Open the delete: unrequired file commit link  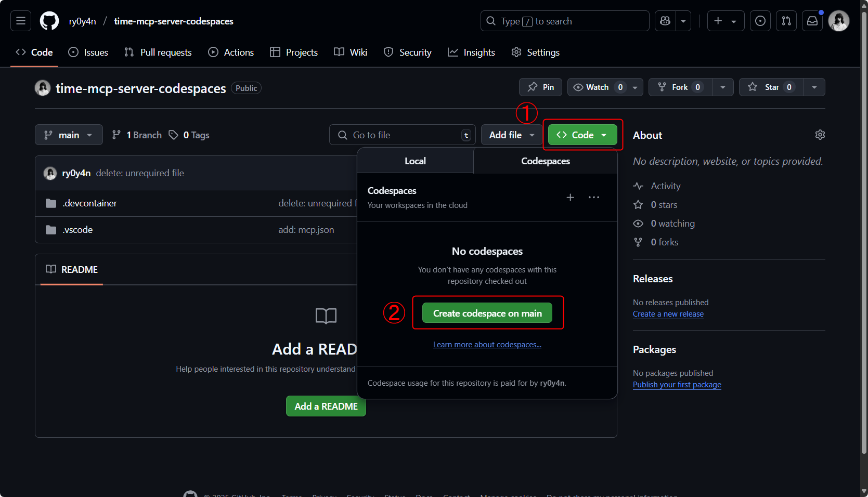tap(140, 173)
